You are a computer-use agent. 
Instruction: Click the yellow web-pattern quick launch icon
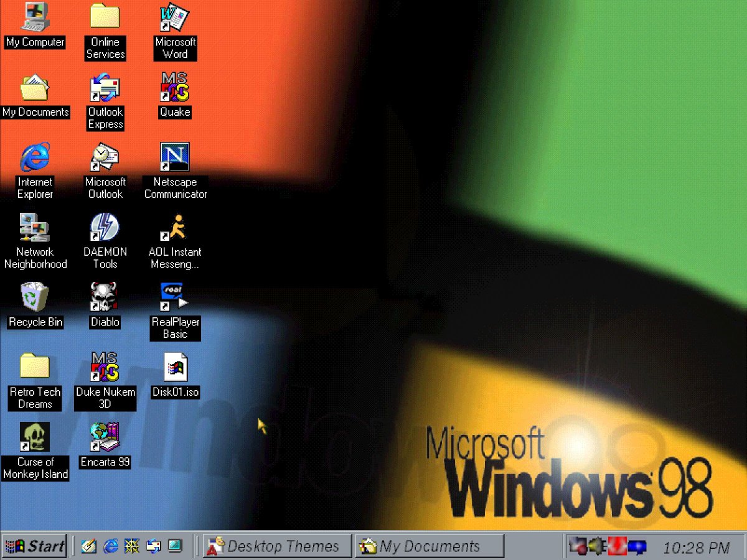click(132, 546)
